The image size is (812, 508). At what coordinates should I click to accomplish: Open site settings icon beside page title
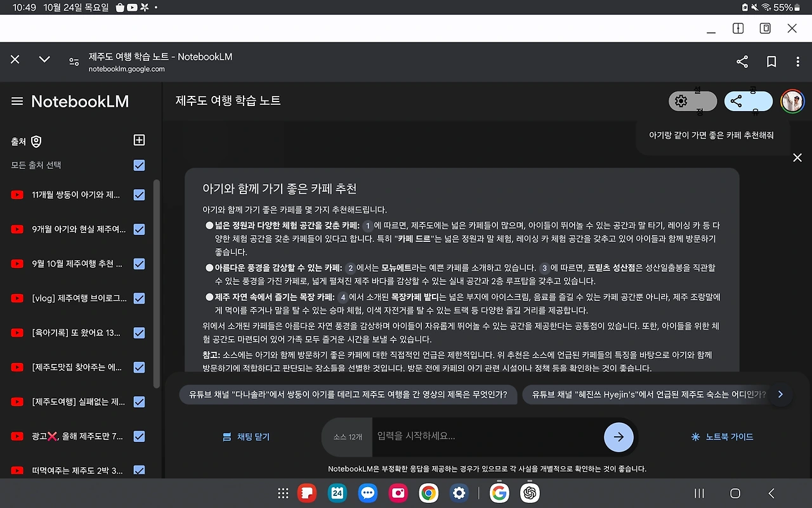pos(74,62)
